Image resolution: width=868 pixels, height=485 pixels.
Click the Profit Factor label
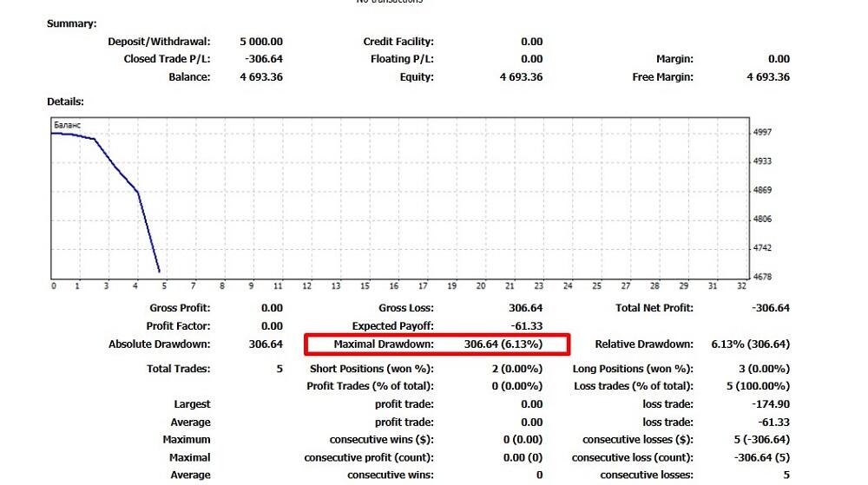(x=178, y=326)
